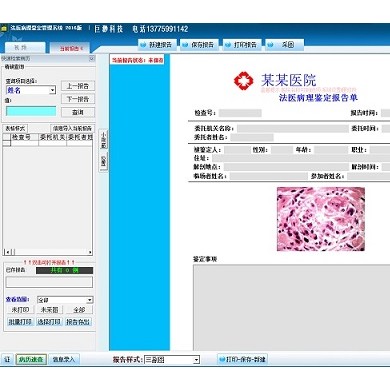
Task: Go to next report with 下一报告
Action: tap(78, 99)
